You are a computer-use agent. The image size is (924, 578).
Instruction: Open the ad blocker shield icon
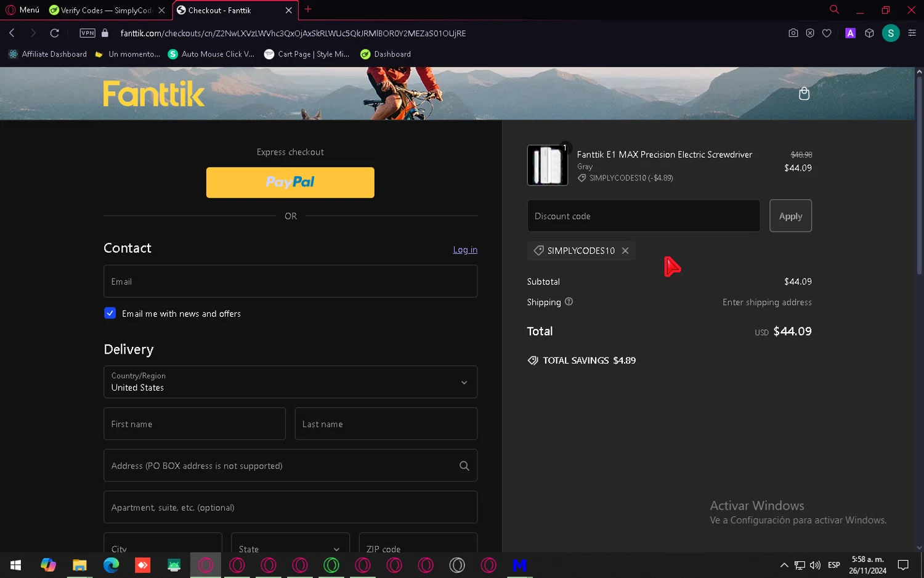tap(810, 33)
